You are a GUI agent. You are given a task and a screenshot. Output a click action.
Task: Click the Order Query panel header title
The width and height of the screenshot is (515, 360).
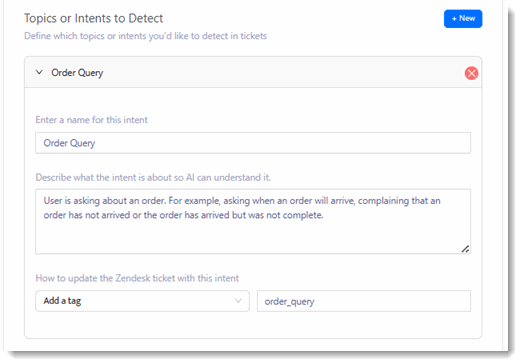coord(77,73)
